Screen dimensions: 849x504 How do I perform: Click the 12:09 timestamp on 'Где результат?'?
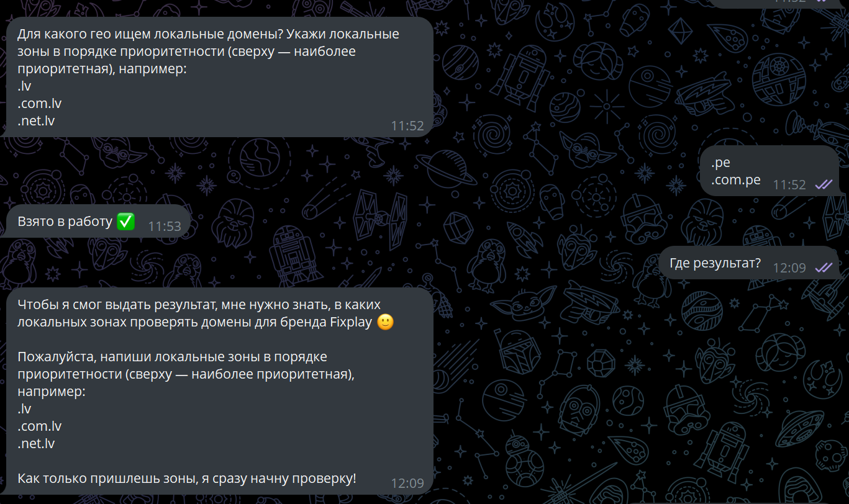[x=789, y=268]
